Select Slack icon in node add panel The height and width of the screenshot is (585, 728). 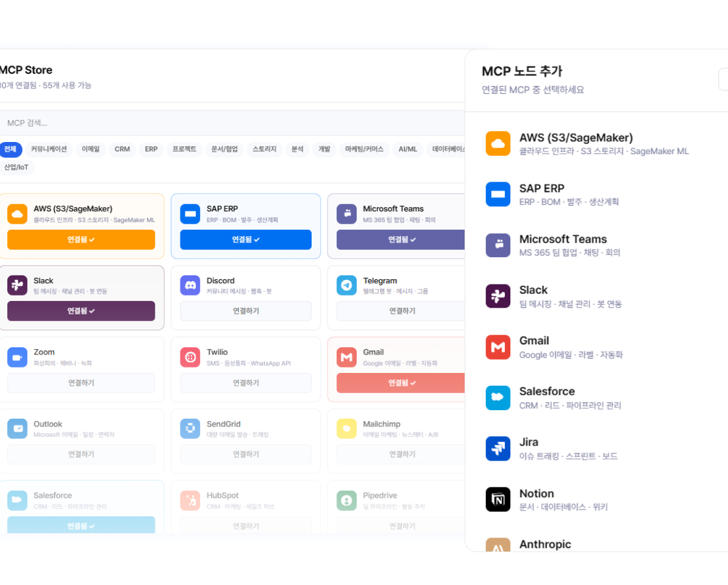[498, 296]
